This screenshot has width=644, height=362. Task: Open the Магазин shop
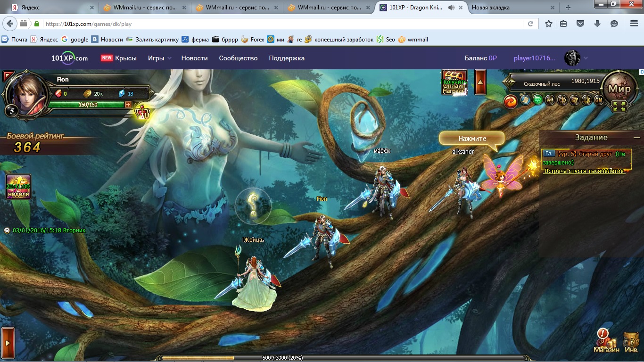point(606,341)
